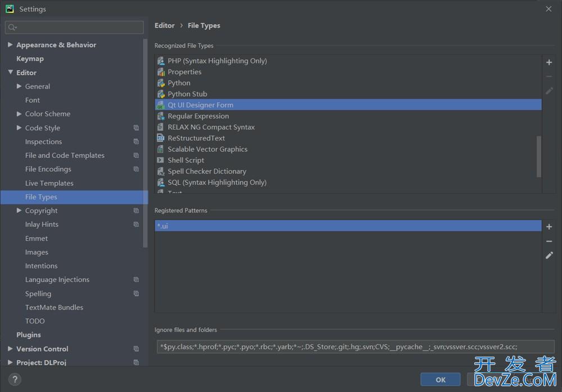Confirm settings with the OK button
562x392 pixels.
[441, 380]
